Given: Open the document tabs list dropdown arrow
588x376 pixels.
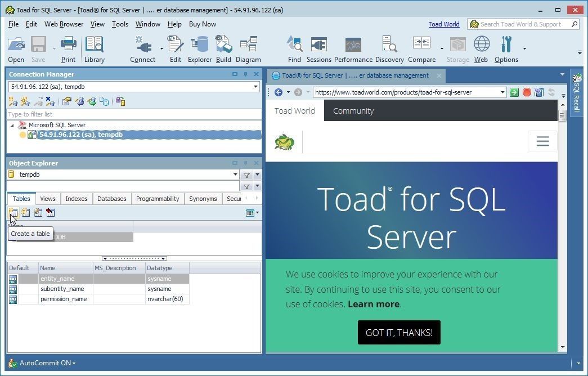Looking at the screenshot, I should point(562,74).
